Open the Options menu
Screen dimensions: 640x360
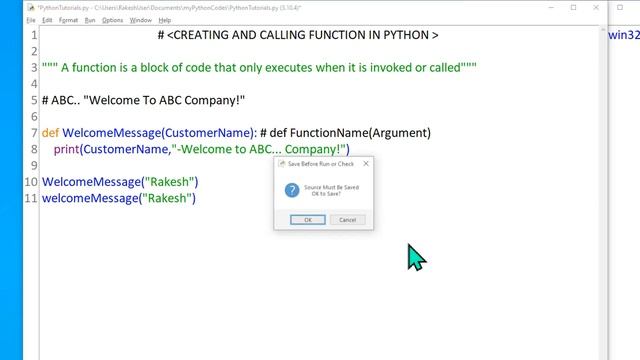point(112,20)
